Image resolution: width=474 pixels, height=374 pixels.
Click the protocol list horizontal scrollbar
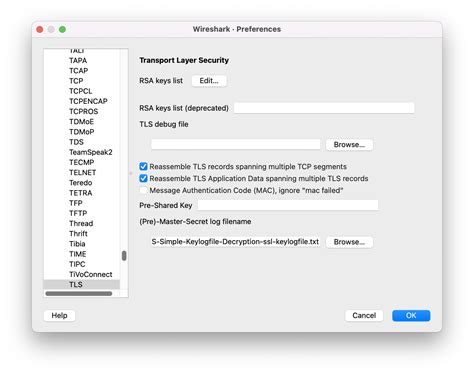79,294
